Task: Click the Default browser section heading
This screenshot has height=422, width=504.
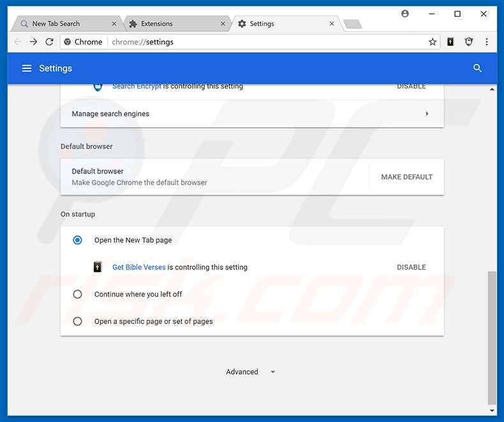Action: click(x=87, y=146)
